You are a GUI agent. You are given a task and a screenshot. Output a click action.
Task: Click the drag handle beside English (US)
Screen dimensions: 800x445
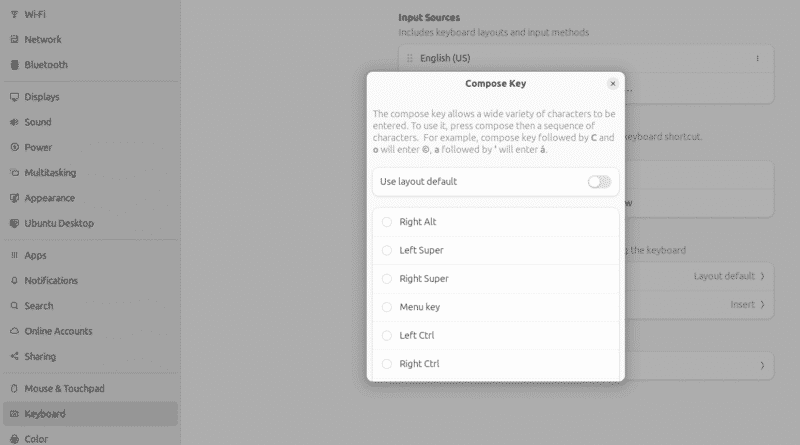pyautogui.click(x=410, y=58)
